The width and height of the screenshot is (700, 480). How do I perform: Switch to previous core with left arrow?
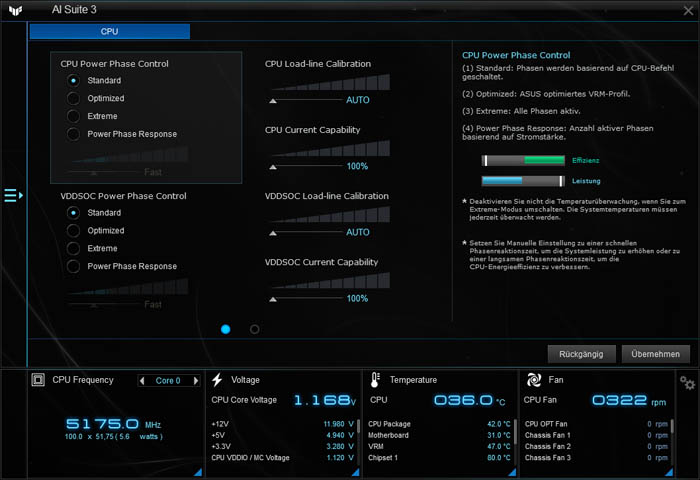(142, 380)
